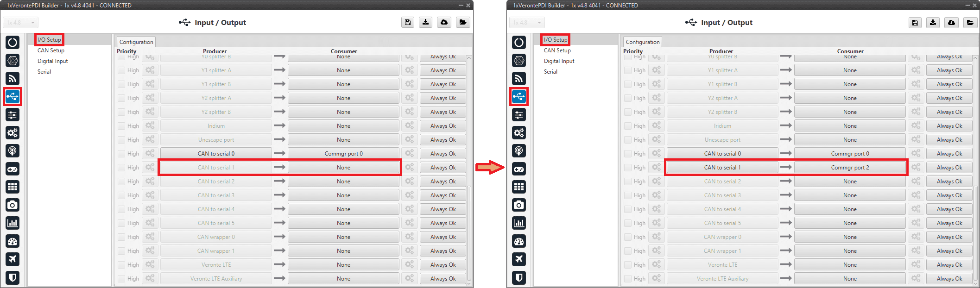The width and height of the screenshot is (980, 288).
Task: Open the RSS feed icon in left window sidebar
Action: point(13,79)
